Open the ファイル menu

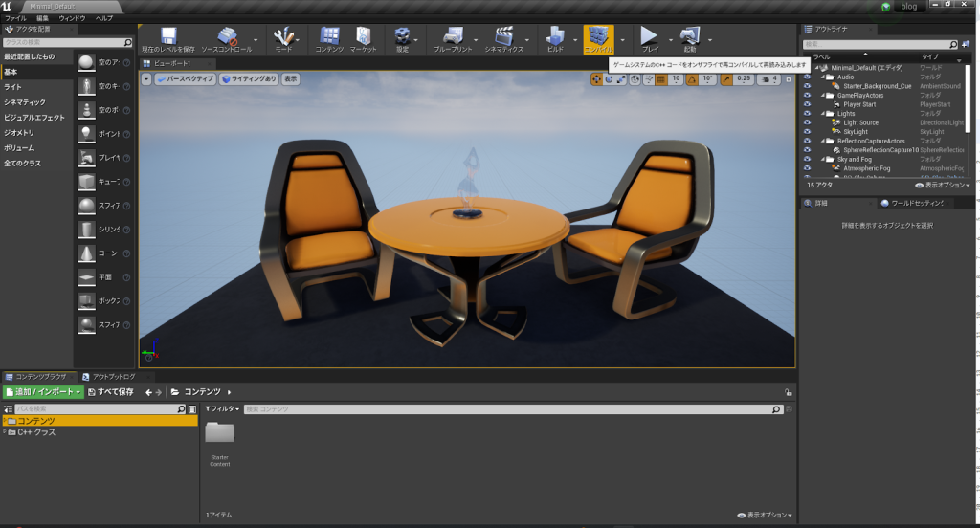tap(16, 18)
